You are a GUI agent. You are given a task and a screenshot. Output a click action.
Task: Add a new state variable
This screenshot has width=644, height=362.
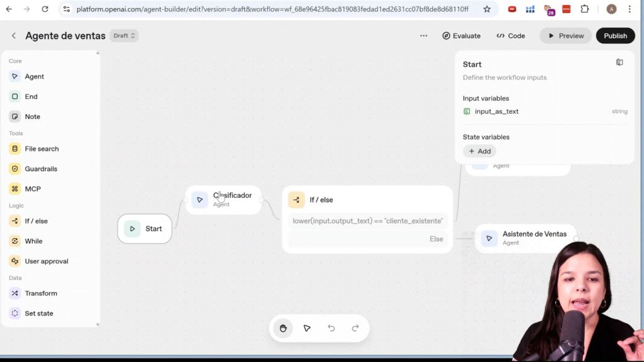coord(479,151)
